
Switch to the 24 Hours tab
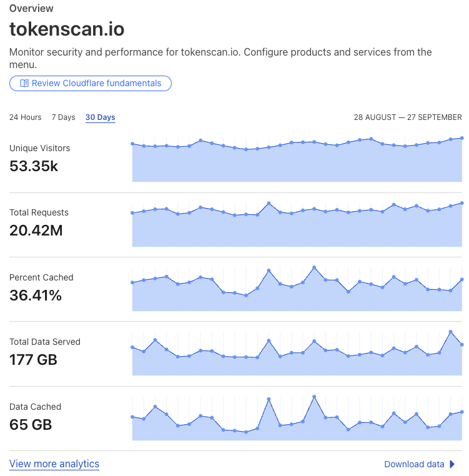click(x=25, y=117)
